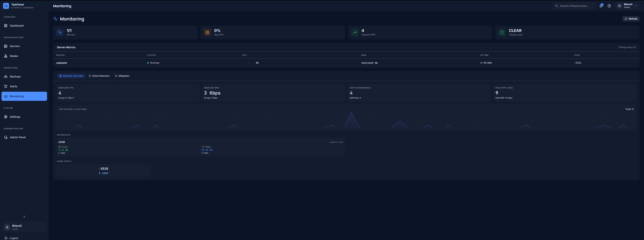Click the help question mark icon
Screen dimensions: 644x240
pyautogui.click(x=609, y=6)
